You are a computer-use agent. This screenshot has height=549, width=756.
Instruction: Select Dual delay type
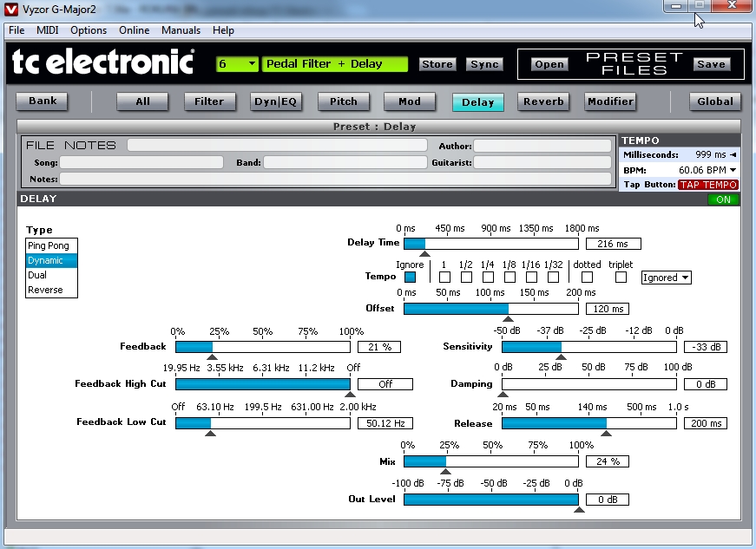click(51, 275)
